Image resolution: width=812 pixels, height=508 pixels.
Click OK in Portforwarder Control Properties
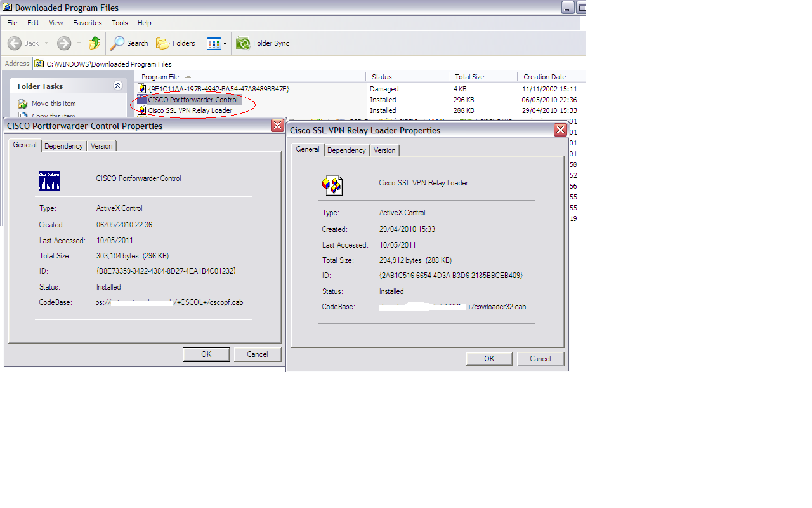pyautogui.click(x=206, y=354)
